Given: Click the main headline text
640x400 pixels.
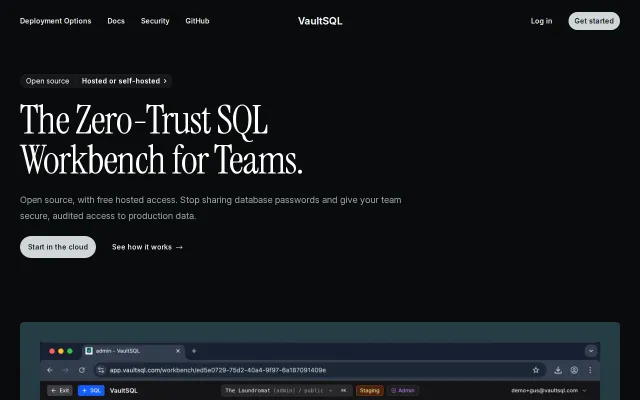Looking at the screenshot, I should 161,139.
